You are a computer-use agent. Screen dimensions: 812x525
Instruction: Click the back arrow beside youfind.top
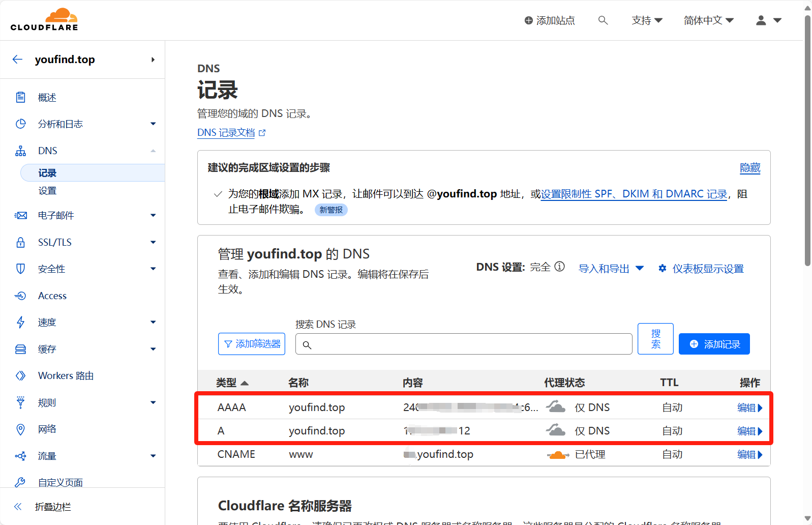18,60
